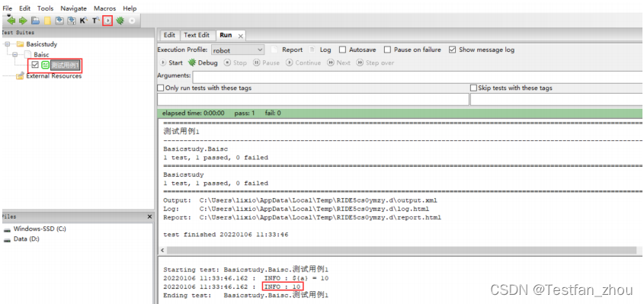Click the Debug bug icon in Run panel
Screen dimensions: 644x304
(192, 62)
